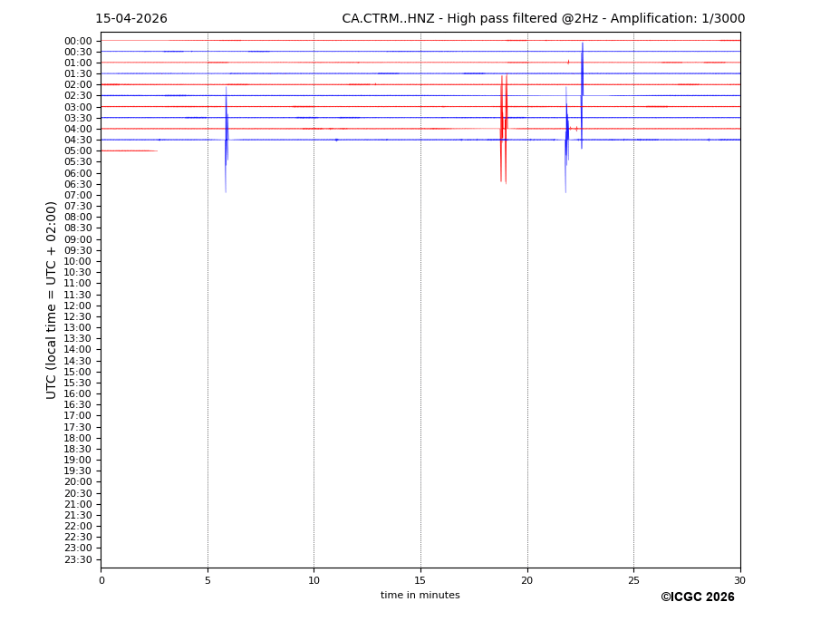Click the x-axis tick label 10
The image size is (840, 631).
314,580
